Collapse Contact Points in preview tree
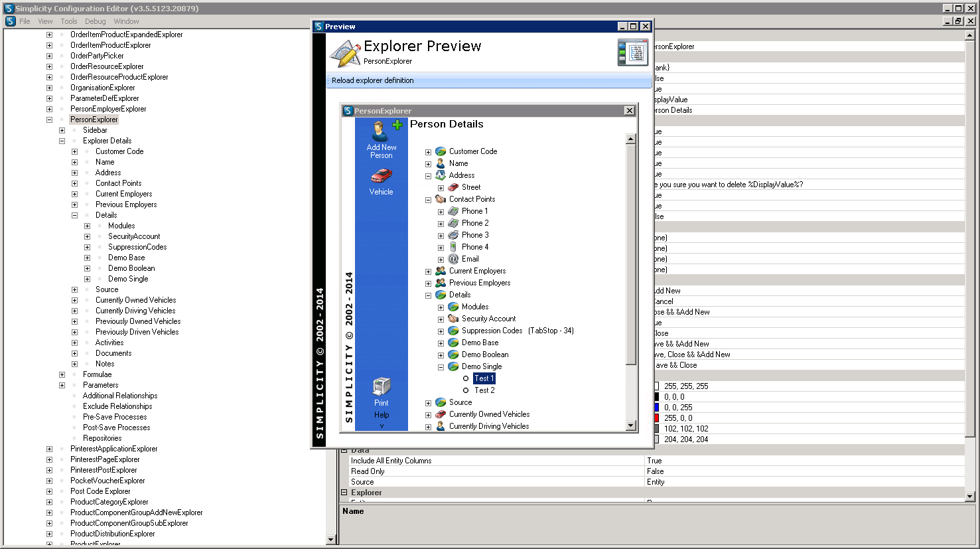 click(428, 200)
